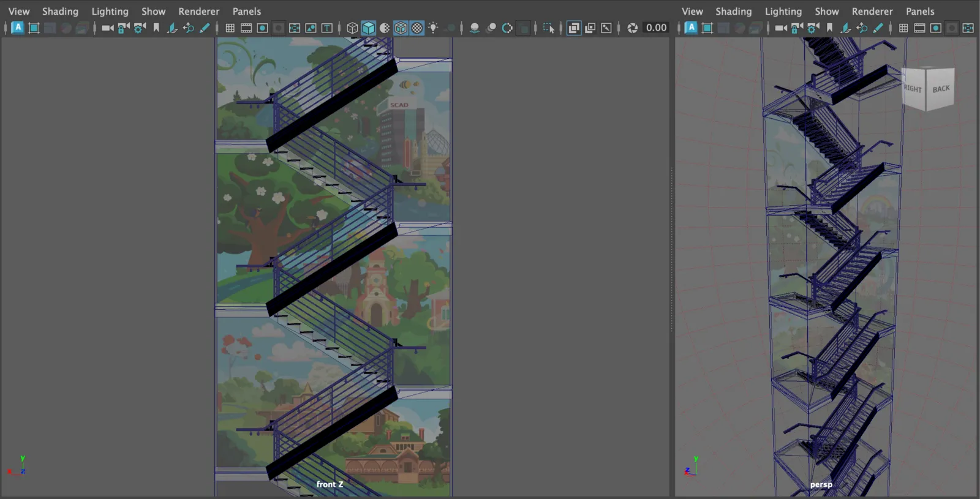This screenshot has height=499, width=980.
Task: Select grease pencil tool in left panel
Action: pyautogui.click(x=205, y=28)
